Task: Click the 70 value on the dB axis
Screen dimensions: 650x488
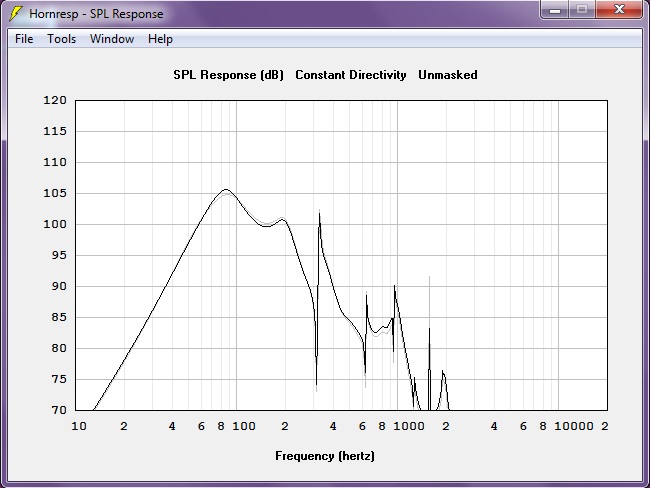Action: (x=59, y=410)
